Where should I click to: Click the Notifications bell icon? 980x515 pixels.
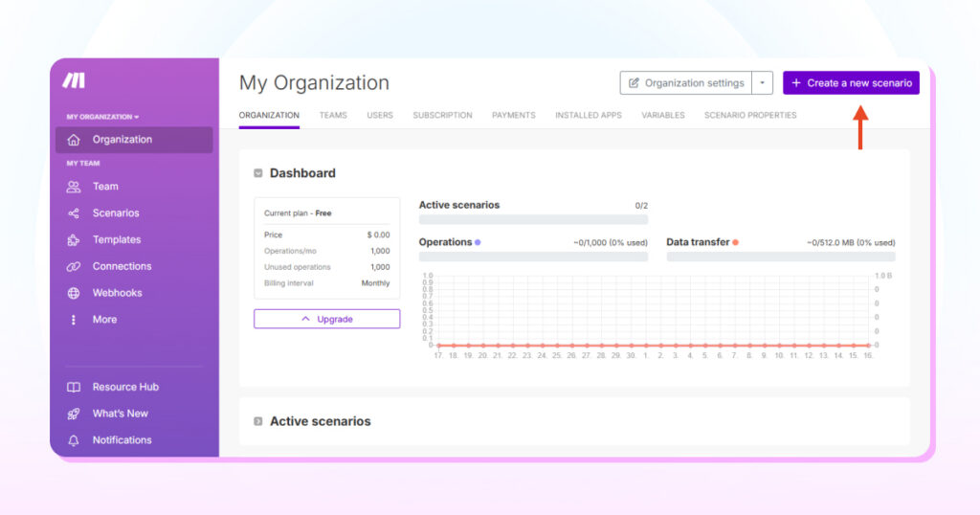coord(74,440)
